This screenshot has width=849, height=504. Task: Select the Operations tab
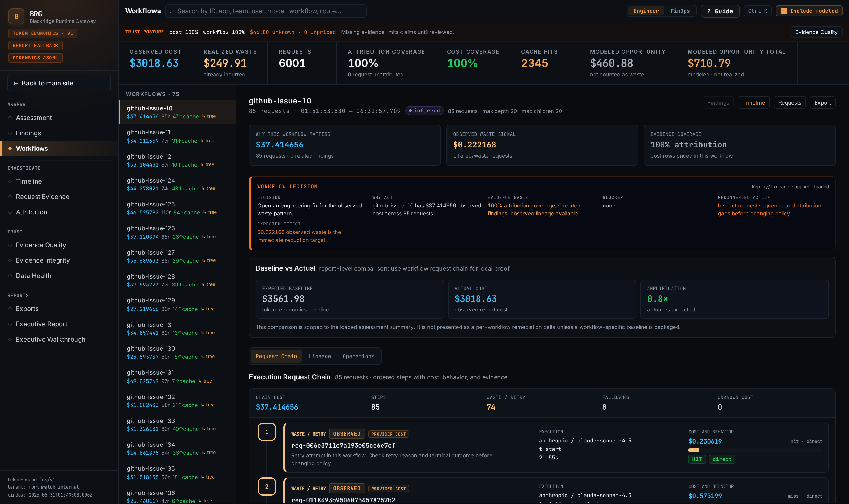[x=358, y=356]
